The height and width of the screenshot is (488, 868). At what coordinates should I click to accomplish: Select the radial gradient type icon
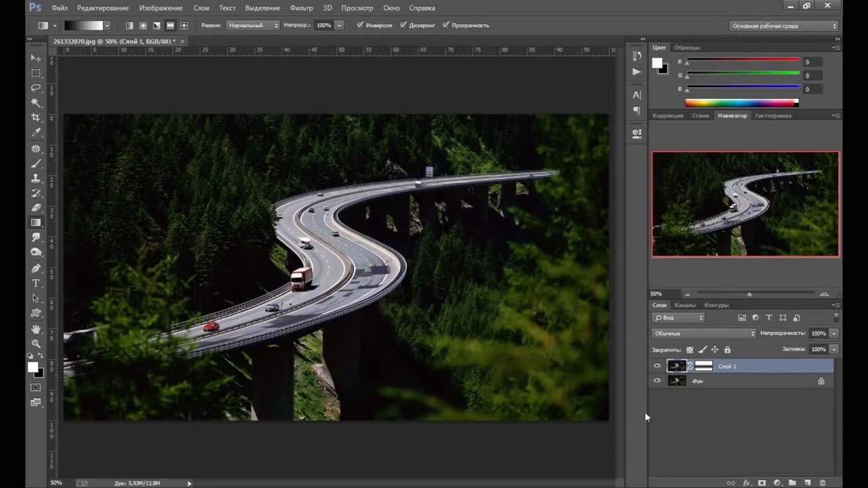[142, 26]
